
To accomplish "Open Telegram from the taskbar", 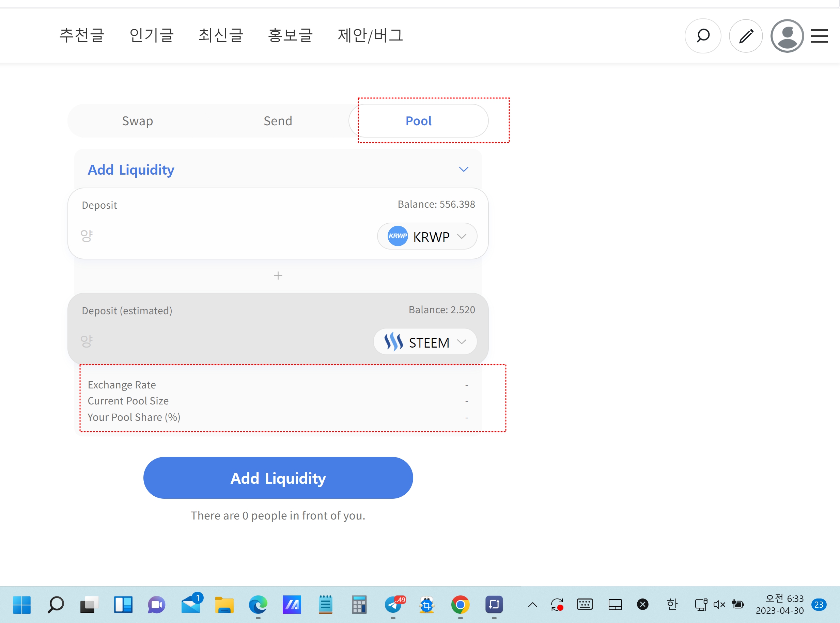I will (393, 605).
